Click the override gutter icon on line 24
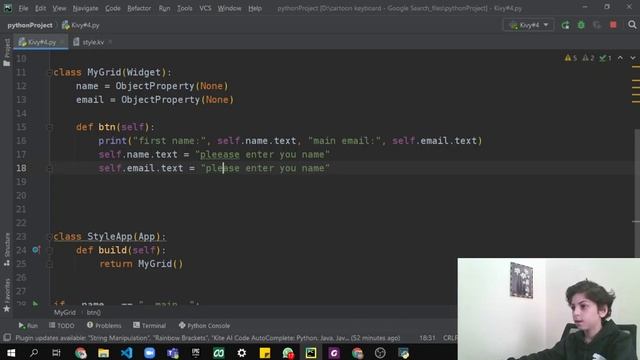640x360 pixels. pos(36,249)
